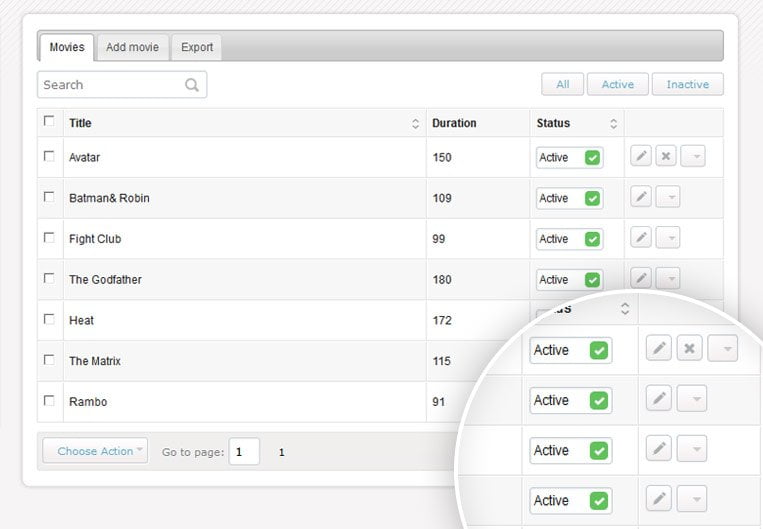763x529 pixels.
Task: Expand Fight Club's row action dropdown
Action: click(668, 238)
